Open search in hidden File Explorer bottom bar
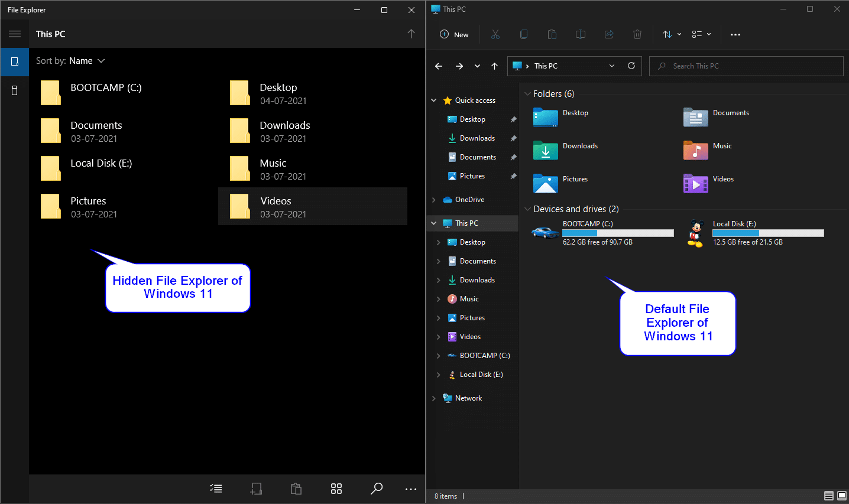 click(377, 489)
